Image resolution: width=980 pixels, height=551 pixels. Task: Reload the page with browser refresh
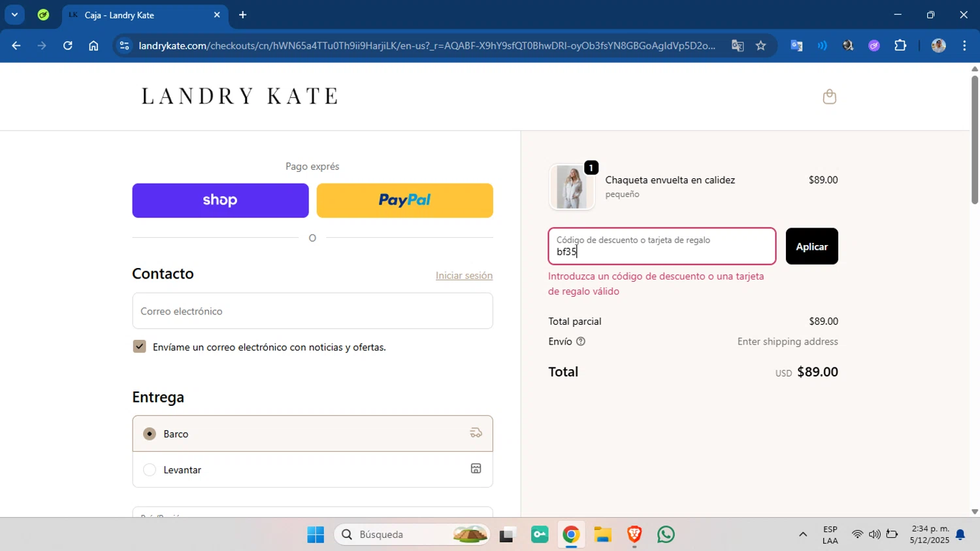click(x=67, y=46)
